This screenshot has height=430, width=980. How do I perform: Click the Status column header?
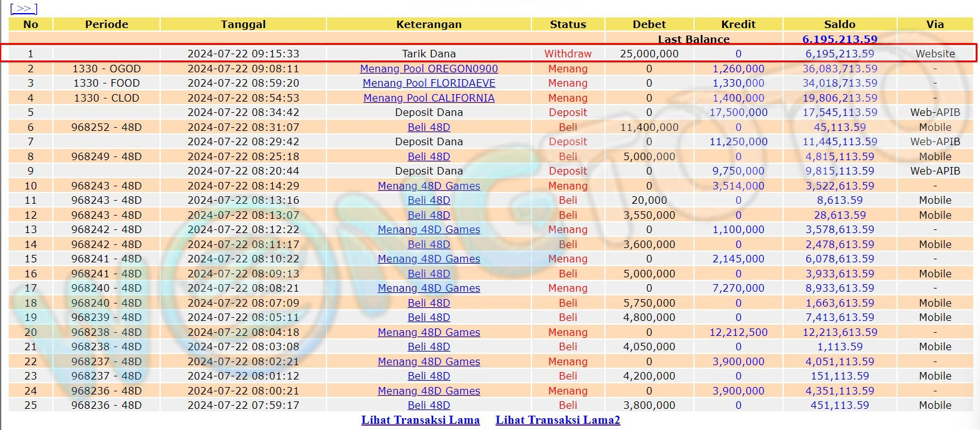(568, 24)
